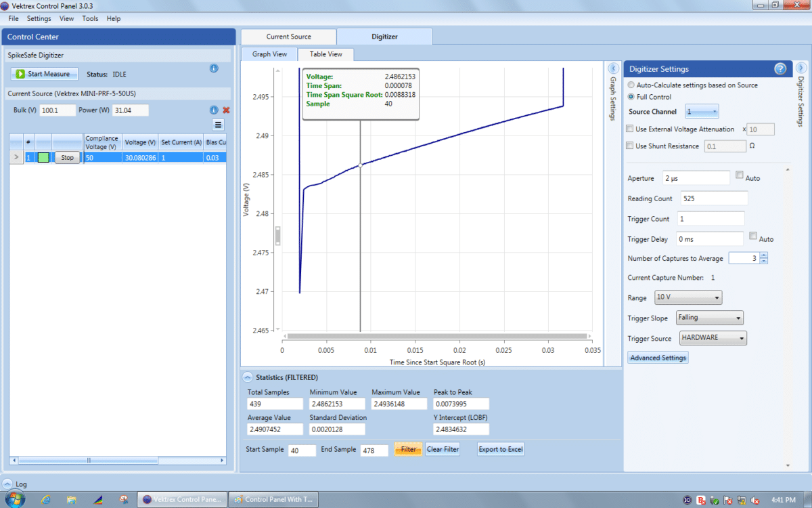Expand the Graph Settings side panel
The height and width of the screenshot is (508, 812).
612,68
